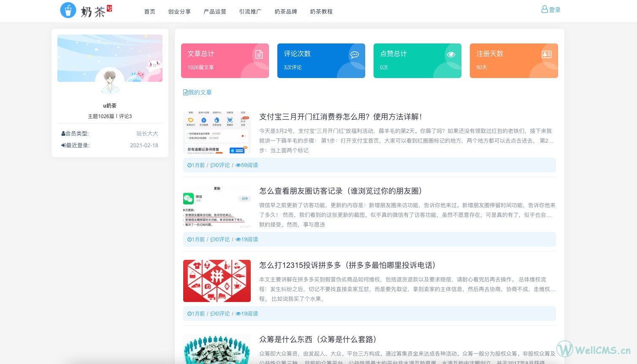Click the 点赞总计 stat card
The width and height of the screenshot is (637, 364).
[x=417, y=61]
